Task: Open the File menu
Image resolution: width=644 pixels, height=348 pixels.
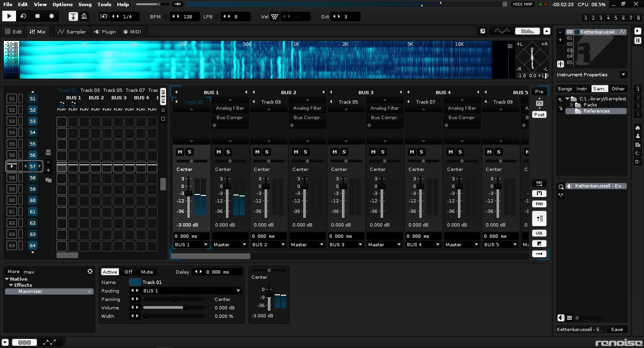Action: pos(8,4)
